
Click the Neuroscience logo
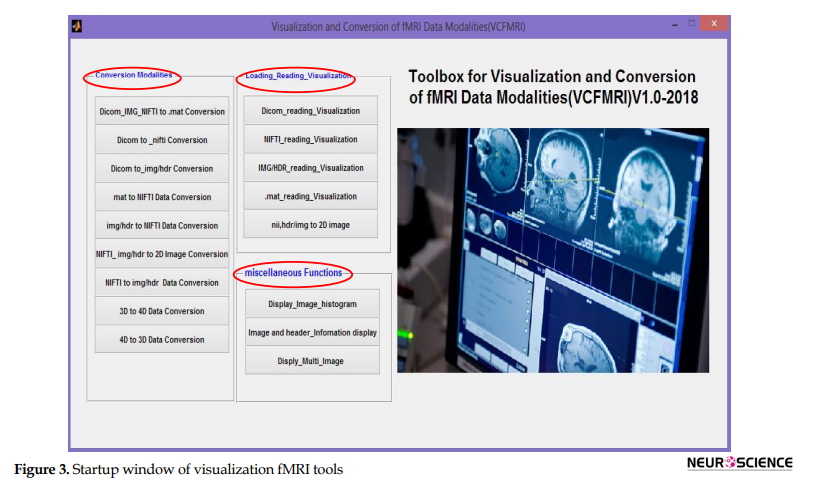point(739,463)
